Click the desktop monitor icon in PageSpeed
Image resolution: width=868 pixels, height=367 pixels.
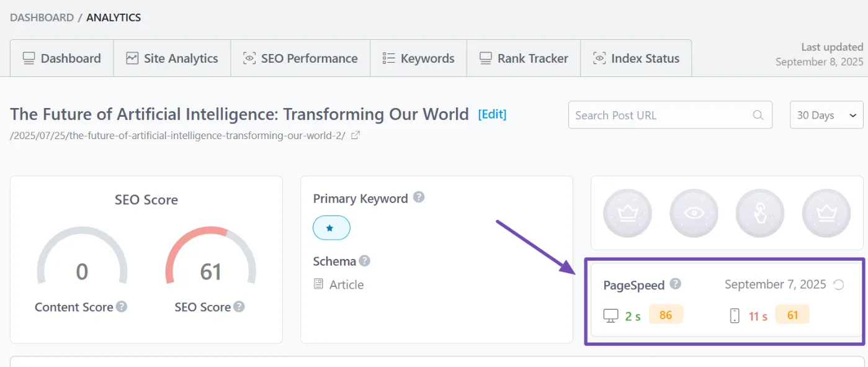click(x=611, y=315)
